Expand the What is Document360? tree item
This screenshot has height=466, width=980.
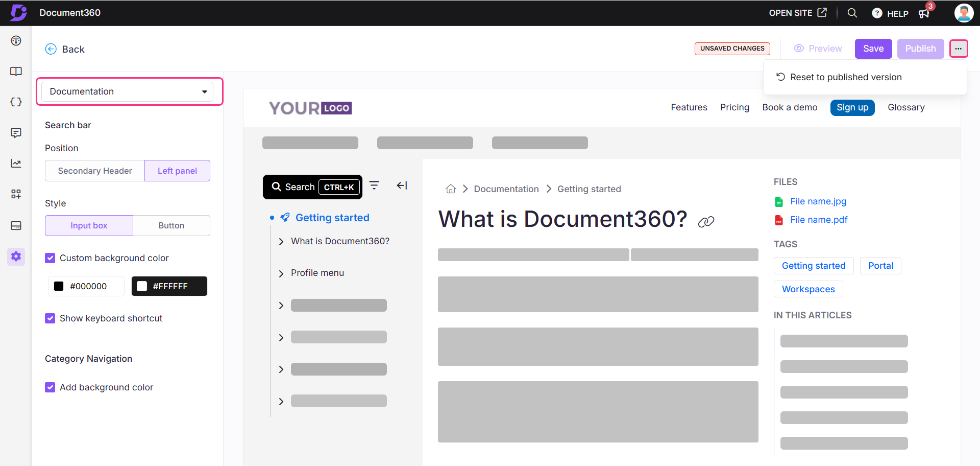coord(281,242)
